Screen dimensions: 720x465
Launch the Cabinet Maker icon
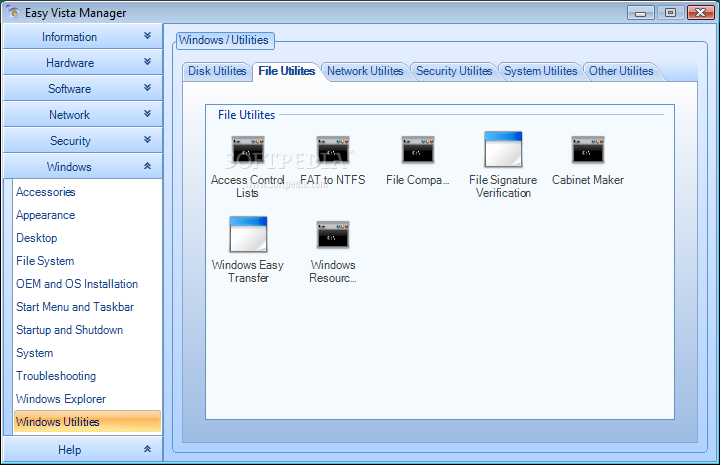click(x=588, y=150)
